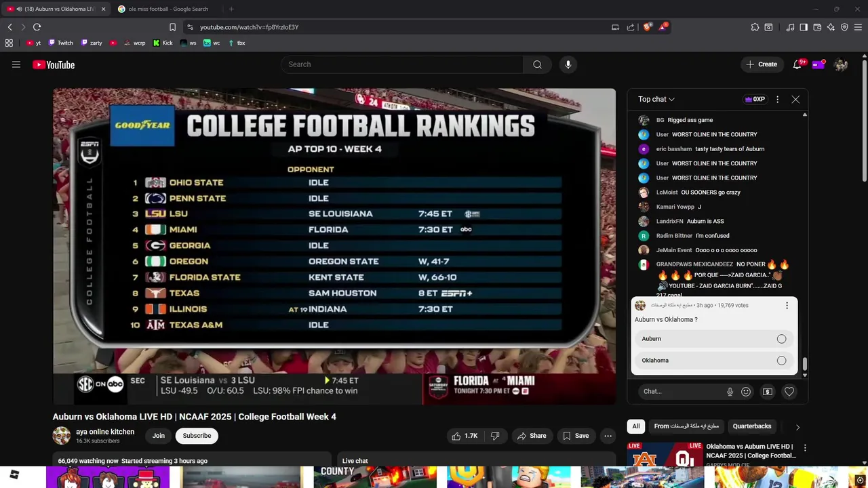Open the browser apps grid in the bookmarks bar
This screenshot has width=868, height=488.
[x=9, y=43]
